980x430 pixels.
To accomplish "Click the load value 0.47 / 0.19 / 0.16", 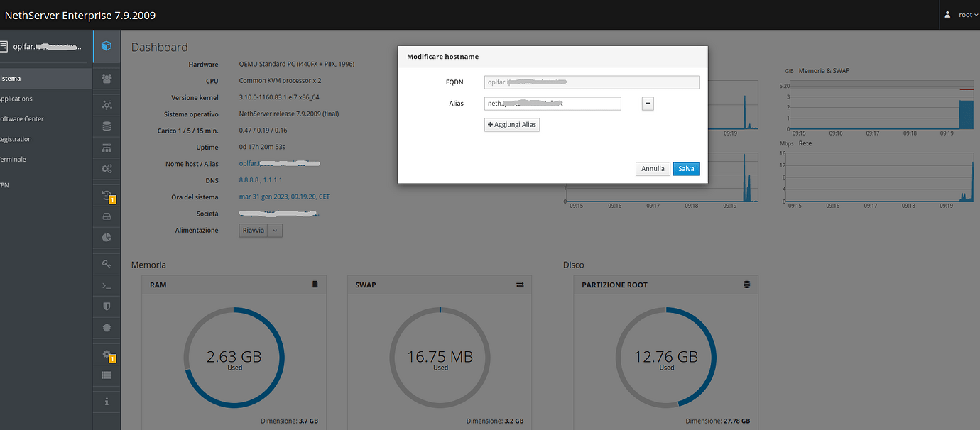I will tap(263, 131).
